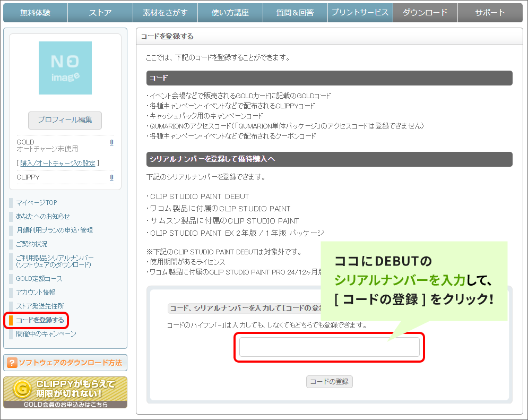
Task: Focus the serial number input field
Action: coord(330,347)
